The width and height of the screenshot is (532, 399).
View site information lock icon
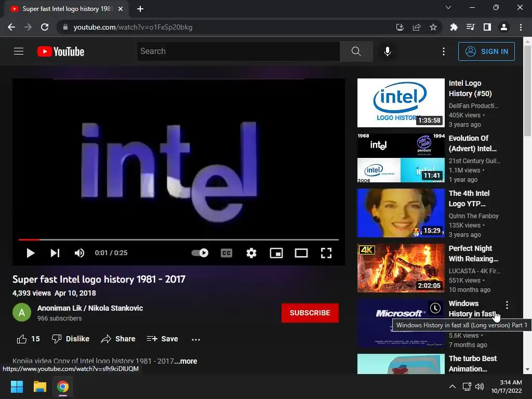click(65, 27)
